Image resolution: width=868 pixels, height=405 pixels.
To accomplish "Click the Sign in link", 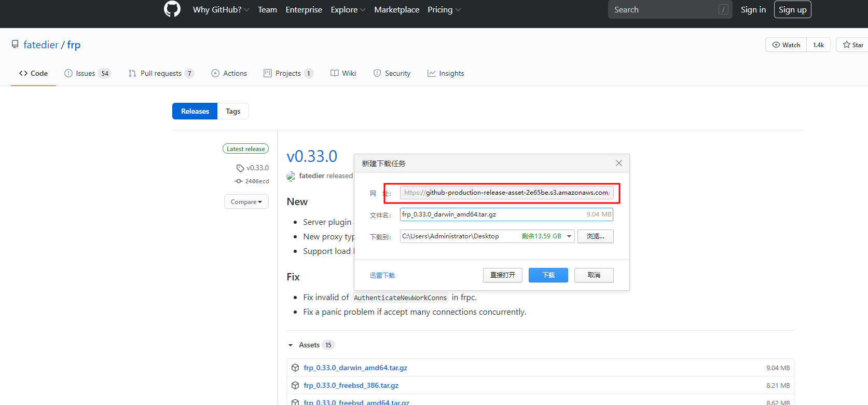I will (x=753, y=10).
